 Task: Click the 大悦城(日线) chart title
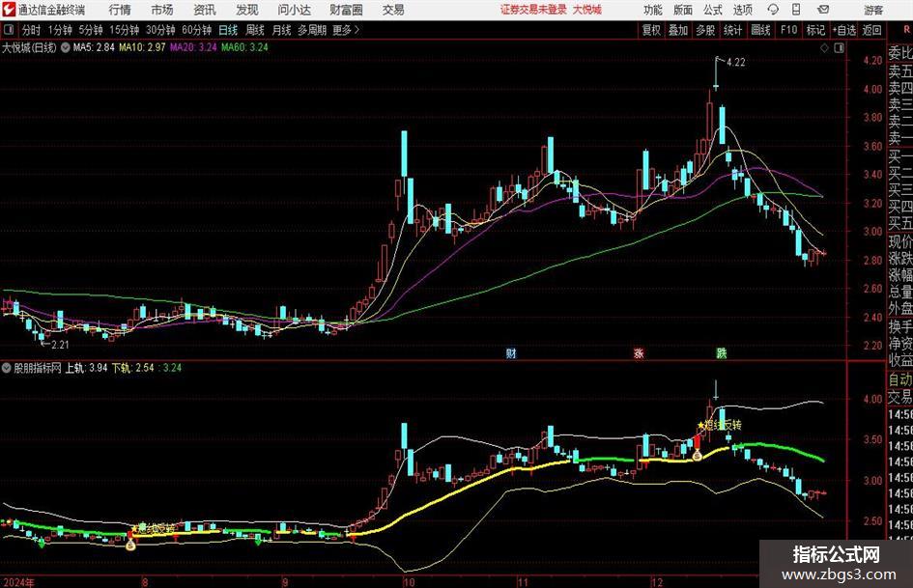[29, 47]
